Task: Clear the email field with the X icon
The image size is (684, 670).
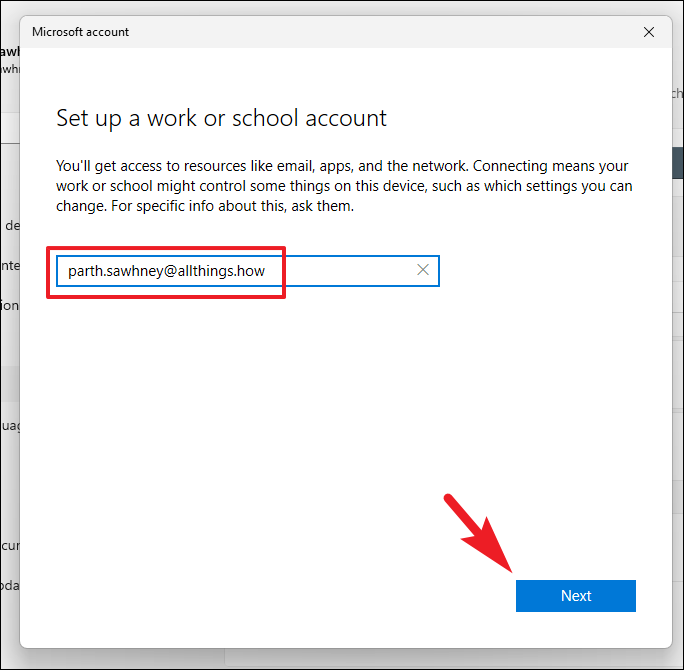Action: pos(423,270)
